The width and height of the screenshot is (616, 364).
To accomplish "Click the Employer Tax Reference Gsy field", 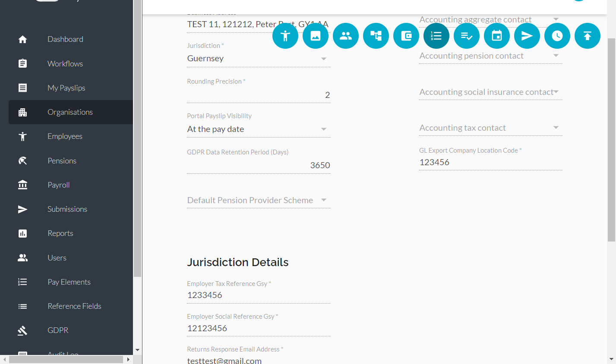I will pos(259,295).
